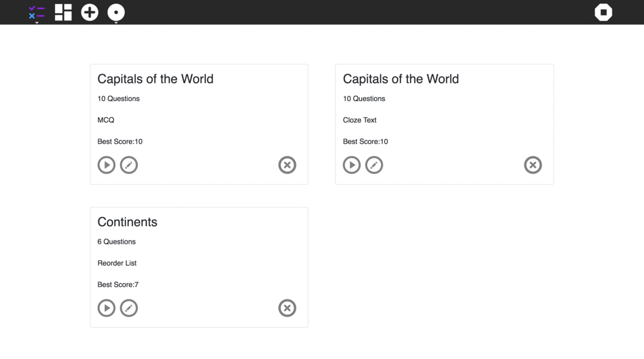Select the Reorder List type label
The width and height of the screenshot is (644, 359).
pos(117,263)
